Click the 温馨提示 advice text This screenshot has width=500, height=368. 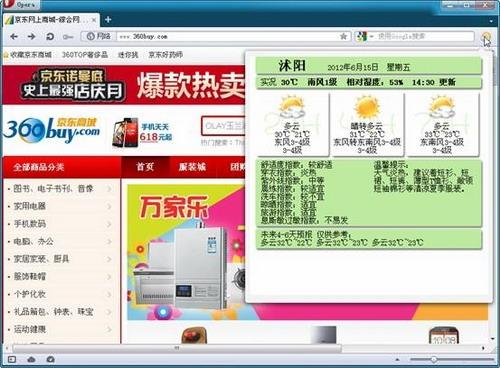pyautogui.click(x=423, y=177)
